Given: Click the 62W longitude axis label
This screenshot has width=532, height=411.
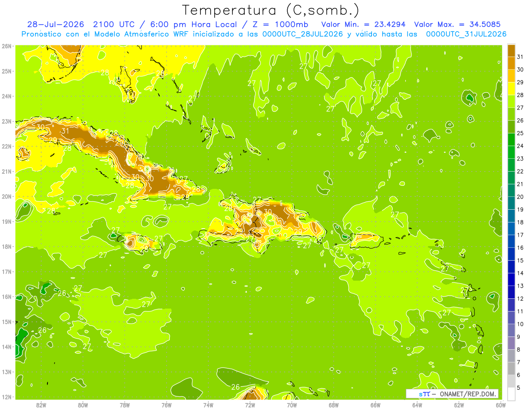Looking at the screenshot, I should coord(458,405).
